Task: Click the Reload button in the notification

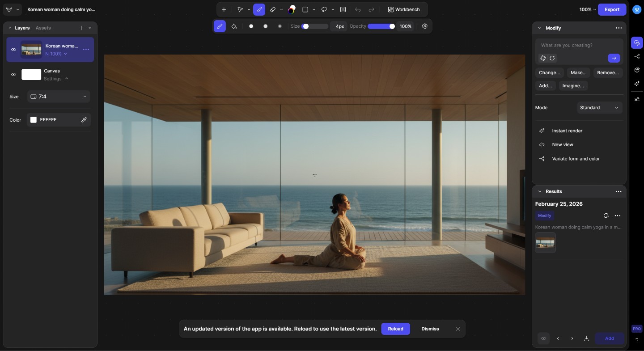Action: point(395,329)
